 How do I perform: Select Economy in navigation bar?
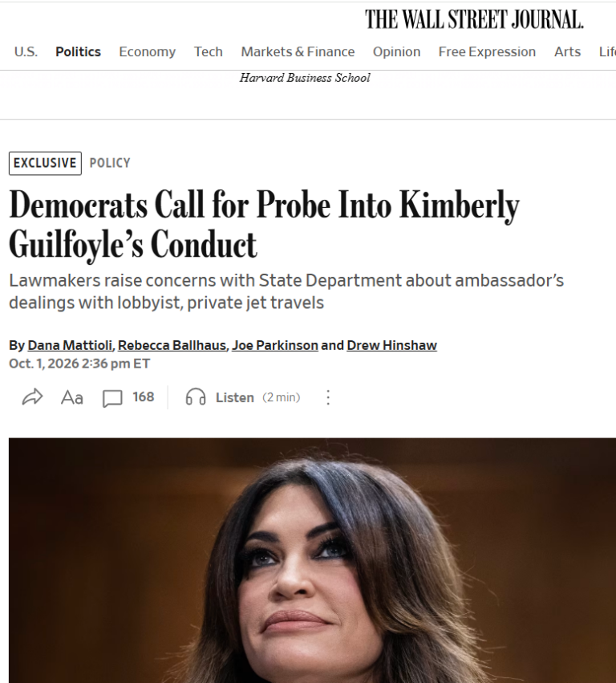147,52
